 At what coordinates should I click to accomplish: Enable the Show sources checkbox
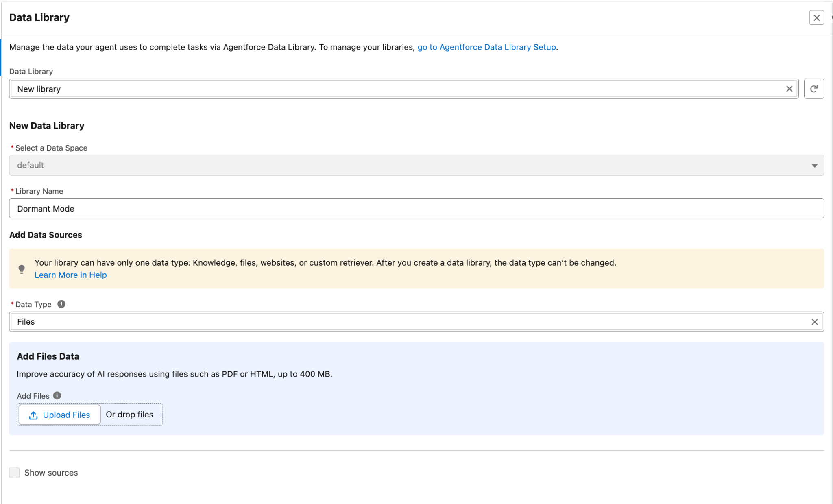(x=14, y=473)
